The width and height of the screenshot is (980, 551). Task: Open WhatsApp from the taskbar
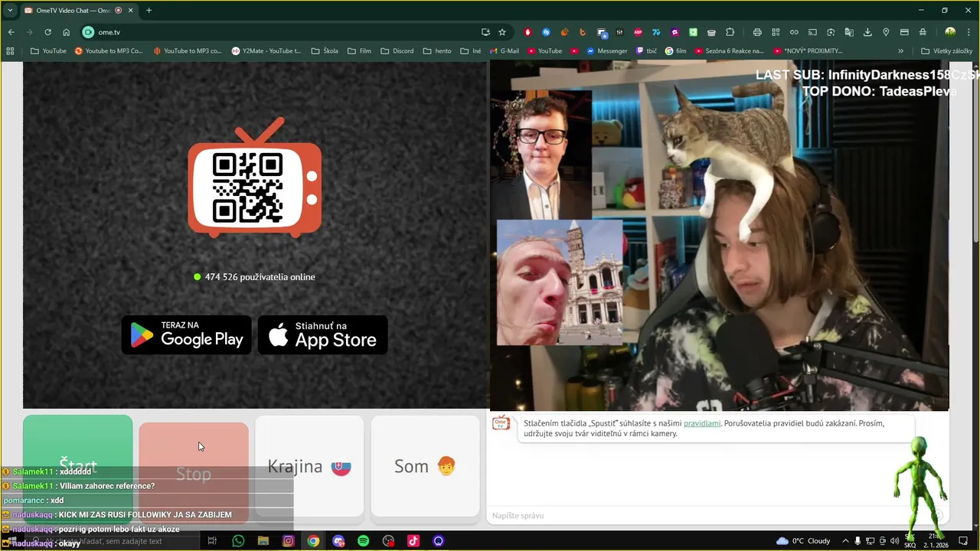pyautogui.click(x=238, y=541)
